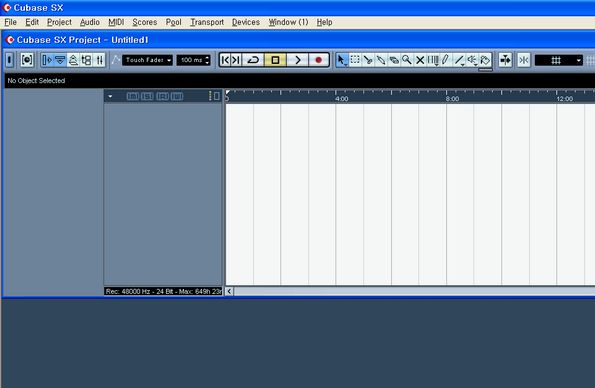The width and height of the screenshot is (595, 388).
Task: Open the Touch Fader automation mode dropdown
Action: pos(147,60)
